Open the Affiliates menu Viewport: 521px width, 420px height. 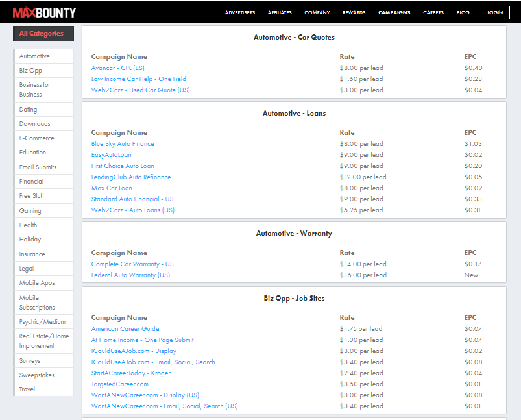(x=280, y=12)
